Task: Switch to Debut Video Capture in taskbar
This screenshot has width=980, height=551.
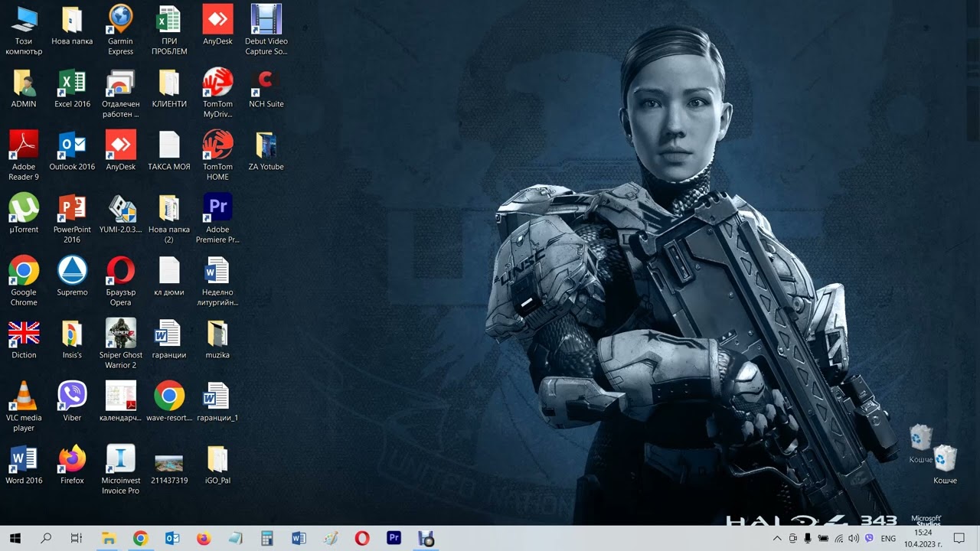Action: tap(426, 538)
